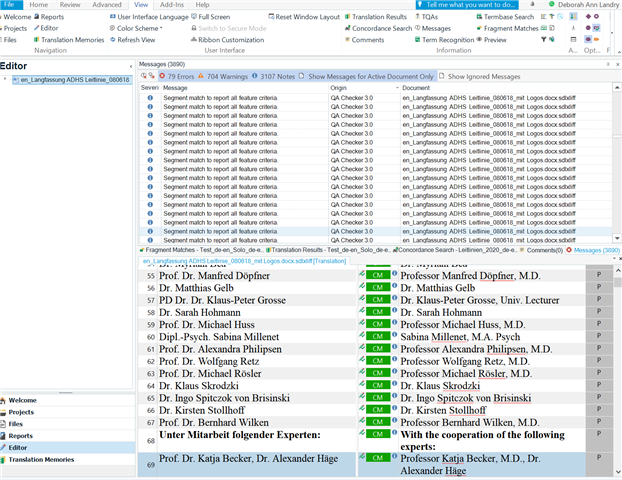Toggle the 3107 Notes filter
Image resolution: width=622 pixels, height=480 pixels.
273,76
